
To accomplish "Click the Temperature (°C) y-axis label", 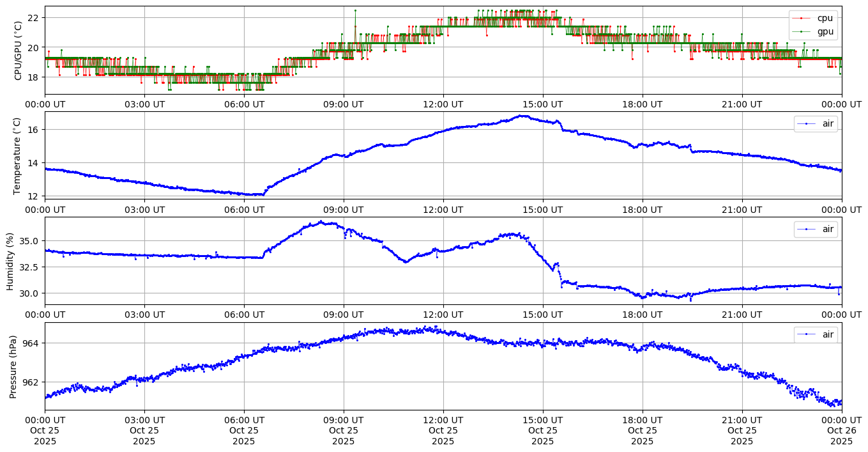I will click(18, 155).
